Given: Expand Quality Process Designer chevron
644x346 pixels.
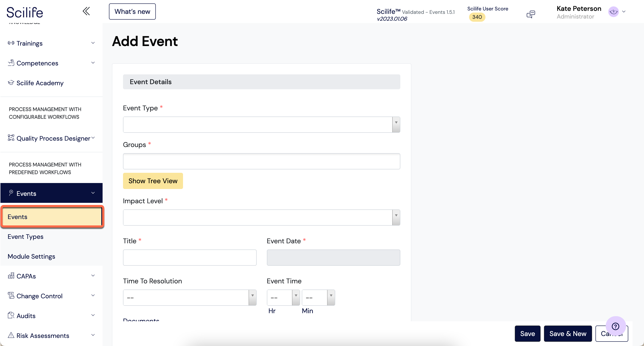Looking at the screenshot, I should click(93, 138).
